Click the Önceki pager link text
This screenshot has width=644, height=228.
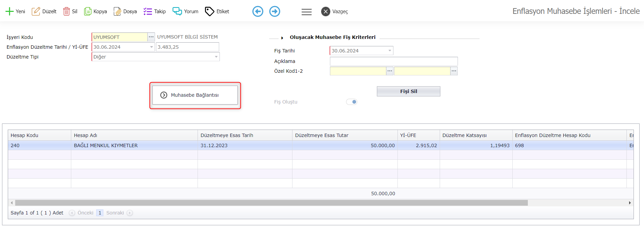click(x=85, y=213)
